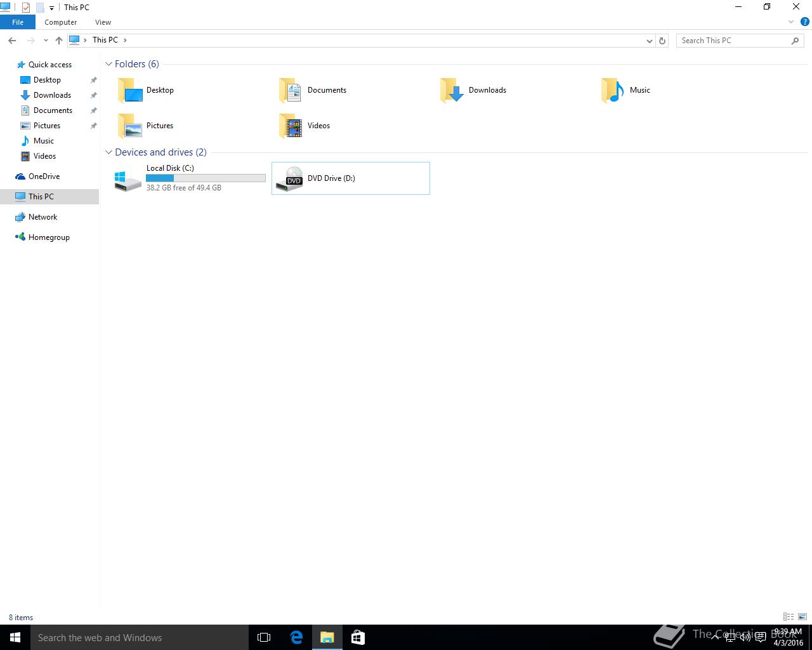
Task: Open Action Center notifications icon
Action: (760, 637)
